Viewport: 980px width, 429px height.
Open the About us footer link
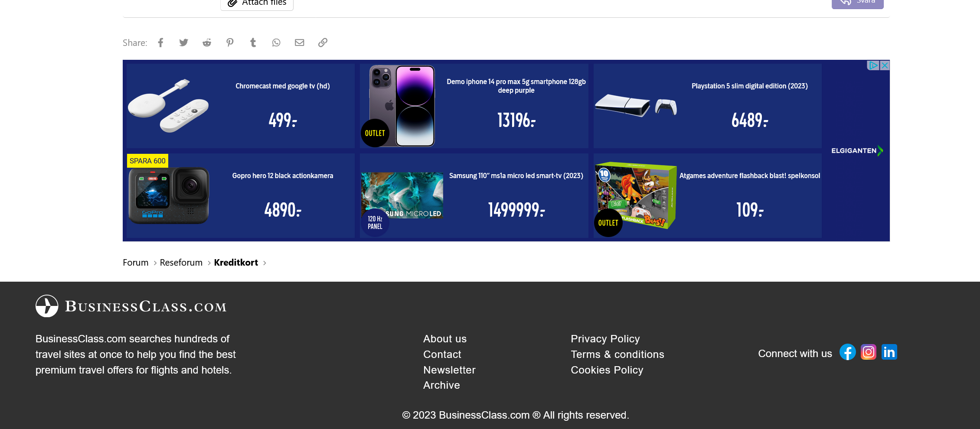[444, 339]
